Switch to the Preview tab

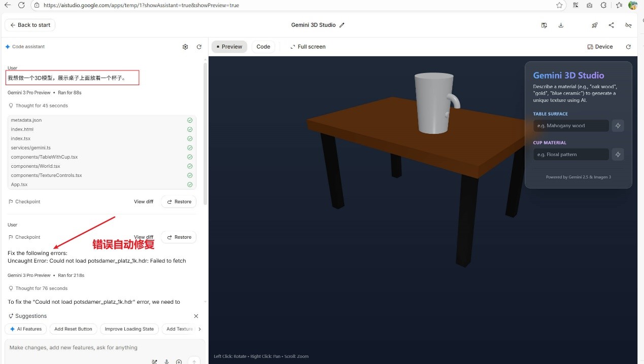(x=229, y=47)
